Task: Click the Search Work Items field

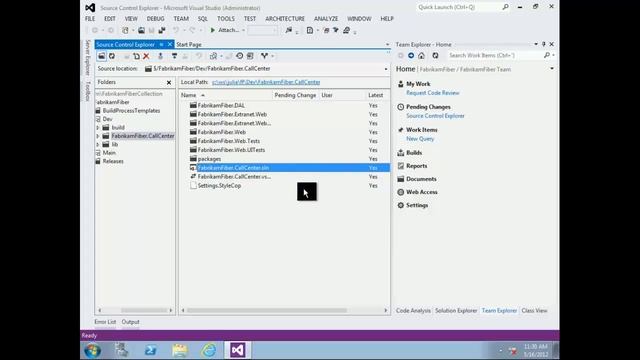Action: tap(495, 55)
